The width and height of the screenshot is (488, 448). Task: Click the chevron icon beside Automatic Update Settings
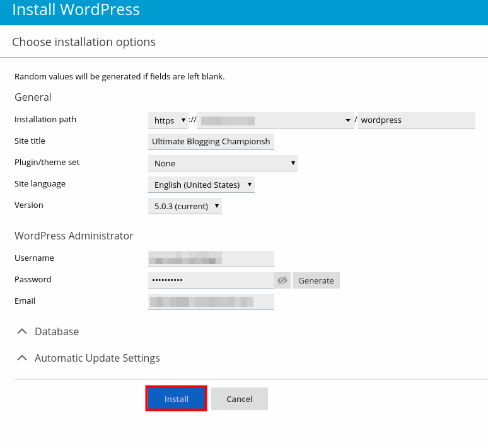(22, 358)
